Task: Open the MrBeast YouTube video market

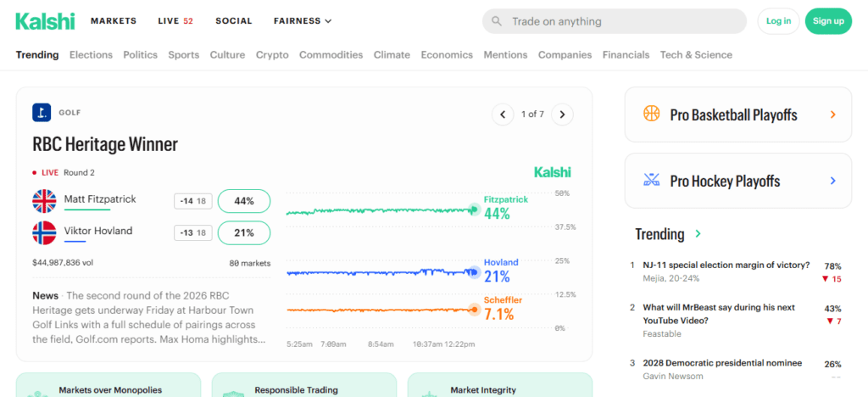Action: [x=719, y=313]
